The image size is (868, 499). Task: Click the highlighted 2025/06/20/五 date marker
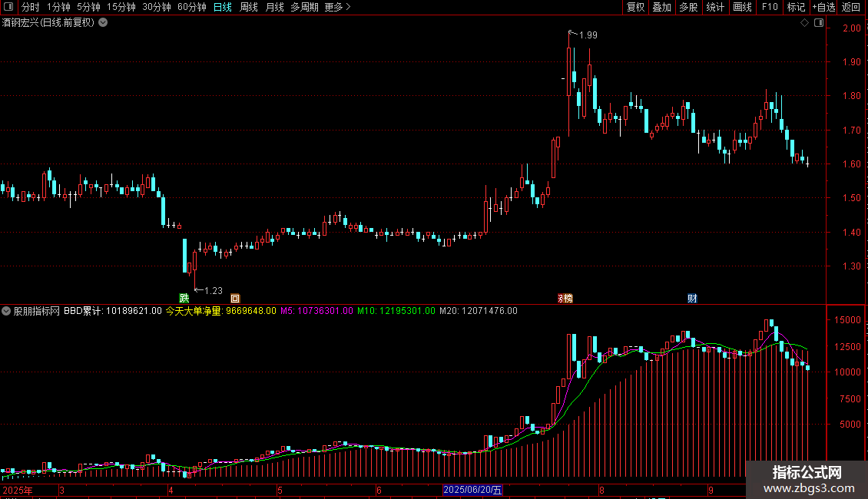point(472,490)
